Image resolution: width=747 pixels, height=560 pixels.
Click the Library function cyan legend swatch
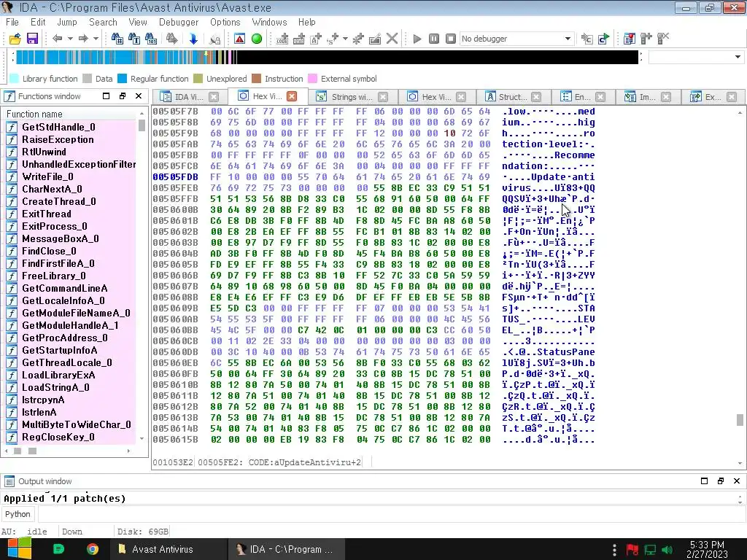(15, 79)
